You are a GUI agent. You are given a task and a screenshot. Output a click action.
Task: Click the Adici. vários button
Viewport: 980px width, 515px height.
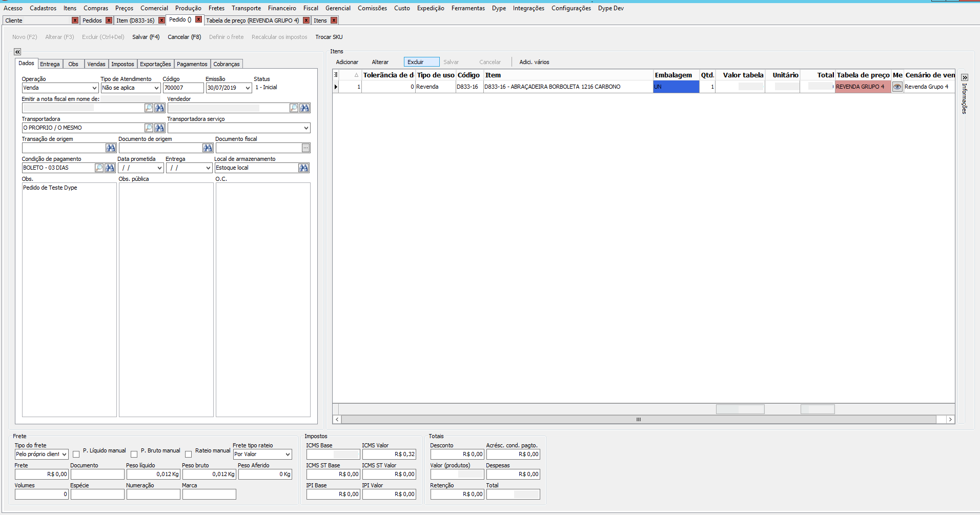(x=534, y=62)
